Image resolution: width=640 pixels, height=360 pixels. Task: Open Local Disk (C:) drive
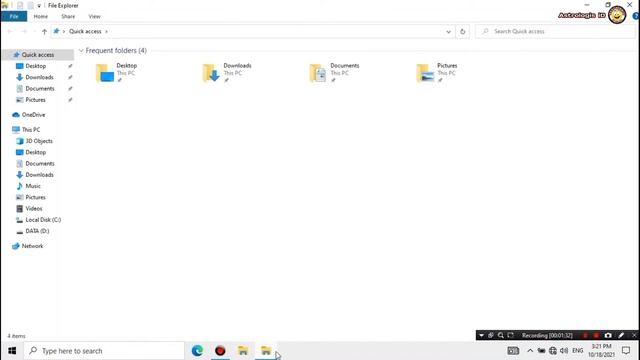43,220
